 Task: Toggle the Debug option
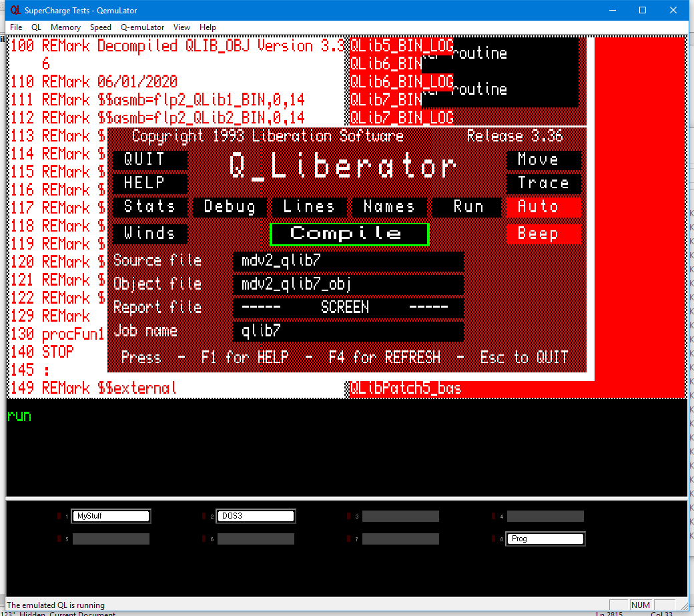point(230,207)
